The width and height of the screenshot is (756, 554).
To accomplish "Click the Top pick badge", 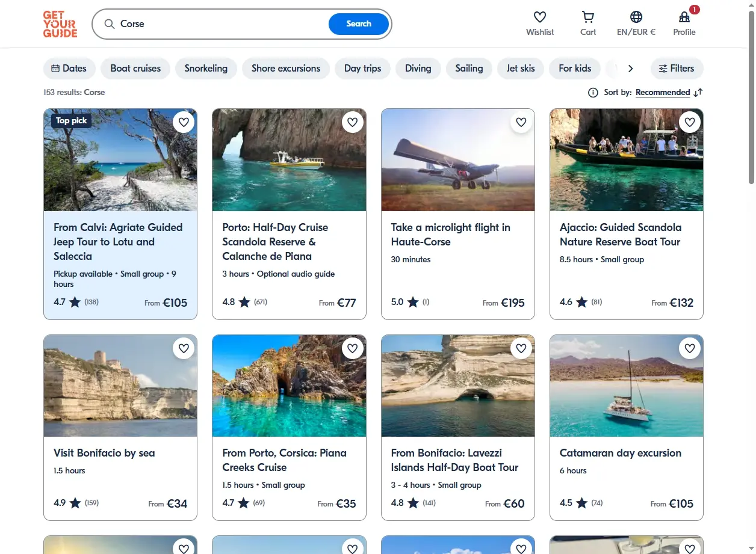I will [x=71, y=120].
